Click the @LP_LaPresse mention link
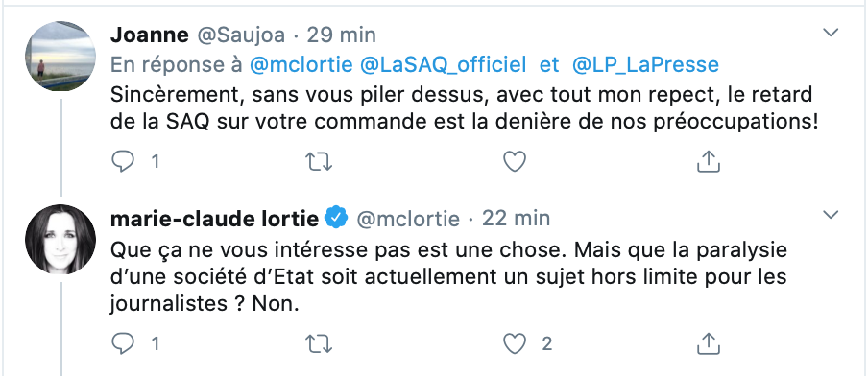 click(x=645, y=65)
